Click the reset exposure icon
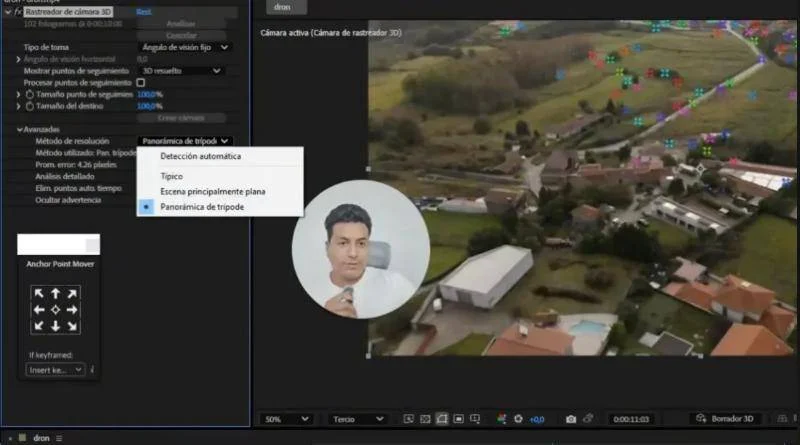Viewport: 800px width, 445px height. [x=518, y=419]
